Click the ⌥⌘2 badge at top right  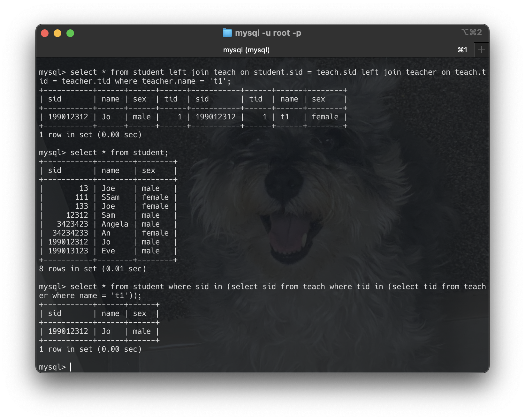(x=472, y=33)
